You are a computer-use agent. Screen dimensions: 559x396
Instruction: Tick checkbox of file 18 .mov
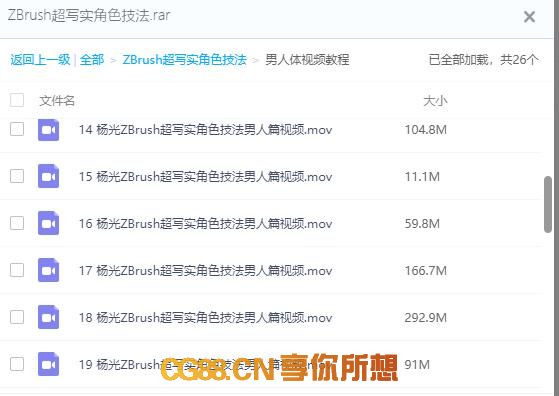pos(17,317)
